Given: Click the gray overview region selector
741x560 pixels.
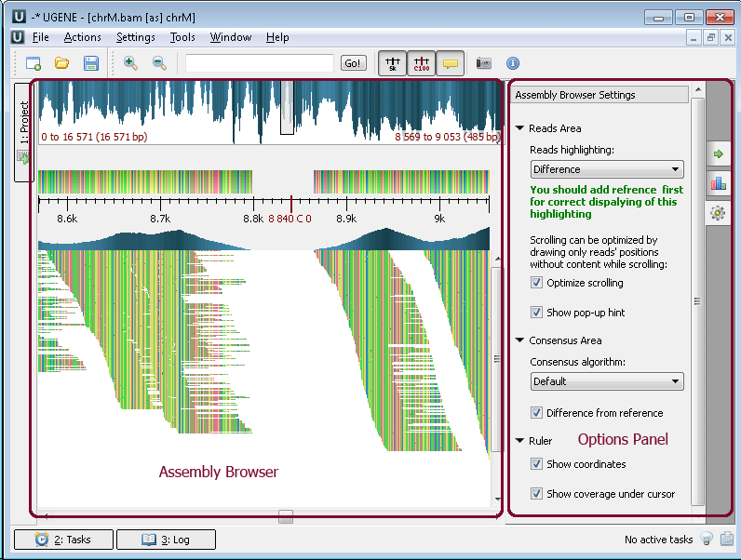Looking at the screenshot, I should point(287,108).
